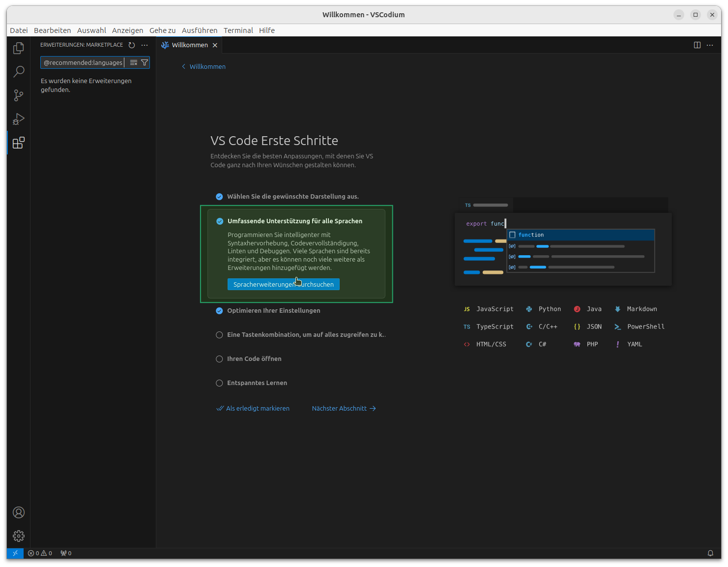
Task: Open the Search view icon
Action: [x=19, y=72]
